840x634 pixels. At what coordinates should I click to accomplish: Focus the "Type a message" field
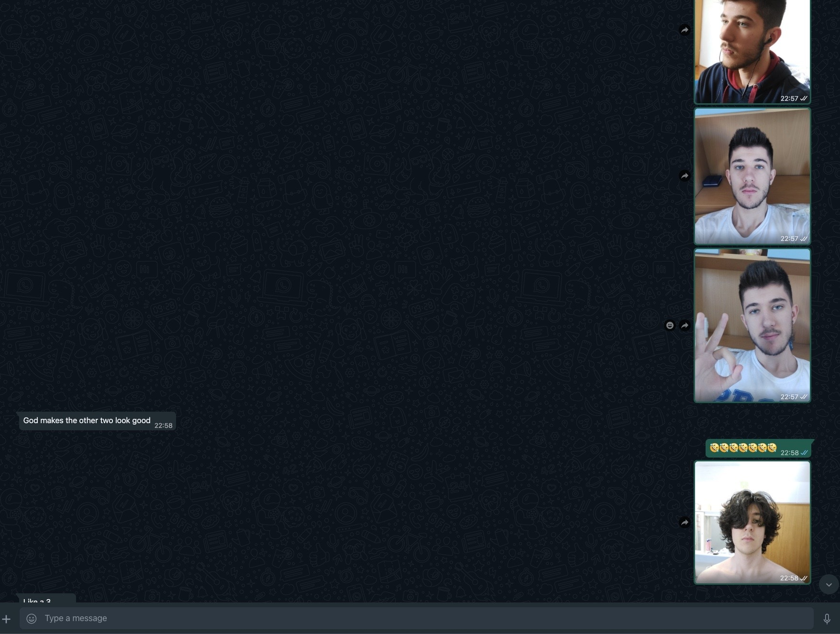click(x=421, y=618)
